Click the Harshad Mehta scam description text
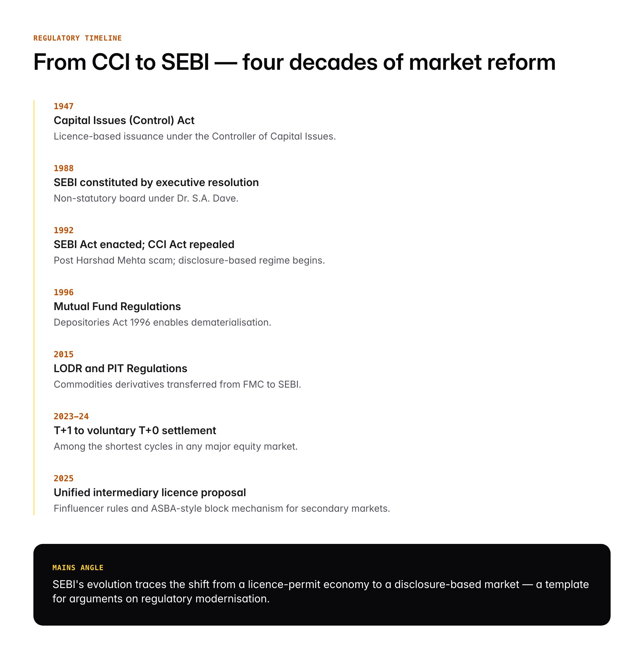The height and width of the screenshot is (659, 644). coord(189,261)
